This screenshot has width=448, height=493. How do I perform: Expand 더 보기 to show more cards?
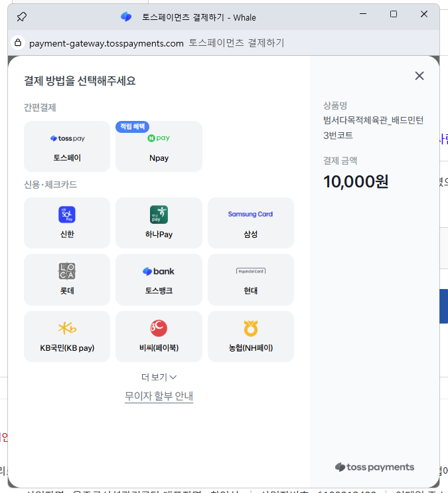pyautogui.click(x=159, y=377)
